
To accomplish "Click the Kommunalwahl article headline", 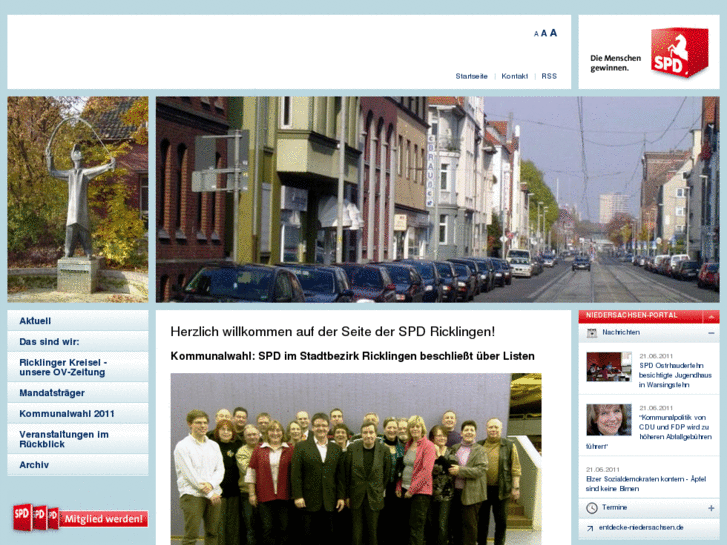I will click(x=352, y=356).
